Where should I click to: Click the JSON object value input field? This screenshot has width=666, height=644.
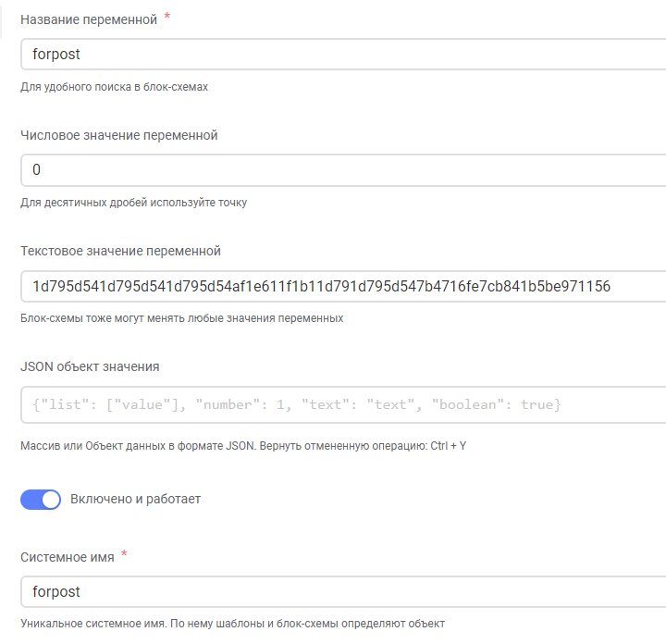click(x=343, y=404)
